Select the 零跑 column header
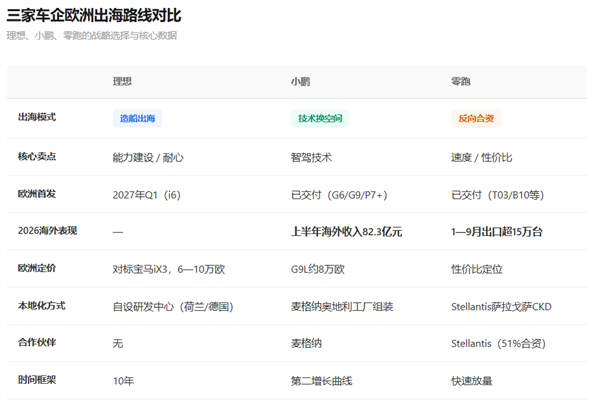Image resolution: width=600 pixels, height=403 pixels. (x=461, y=82)
